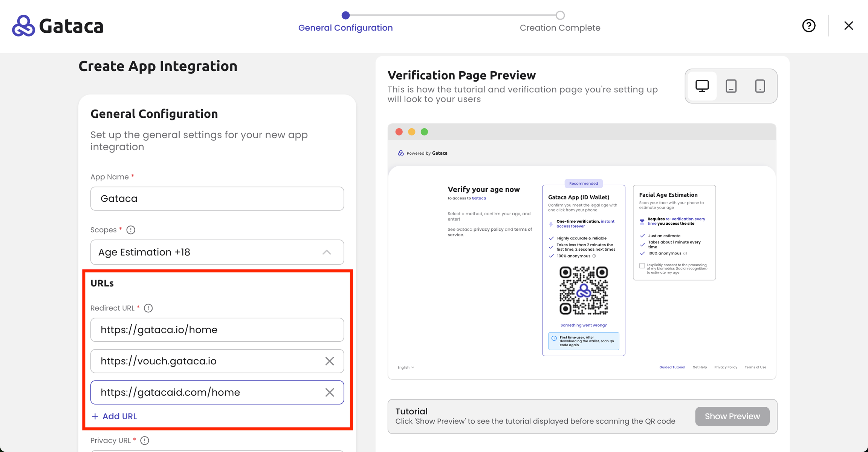Click the Verify your age now heading

[x=483, y=189]
